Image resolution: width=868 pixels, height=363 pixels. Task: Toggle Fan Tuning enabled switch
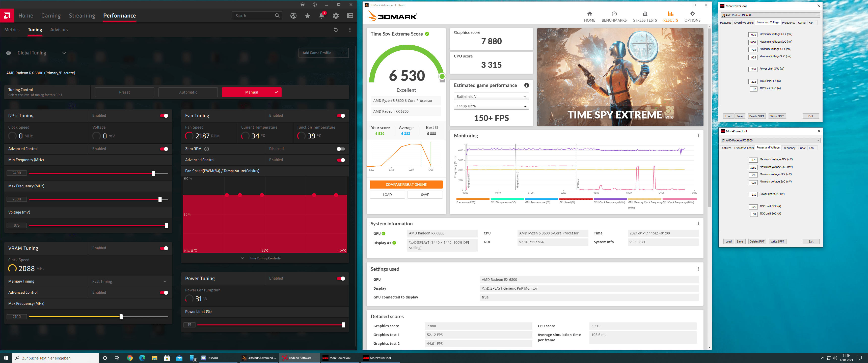point(341,115)
